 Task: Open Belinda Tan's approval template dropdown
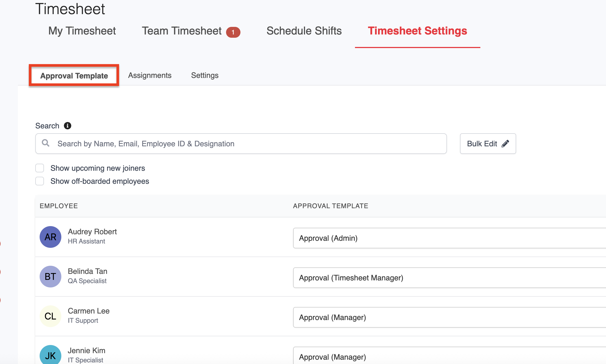449,278
